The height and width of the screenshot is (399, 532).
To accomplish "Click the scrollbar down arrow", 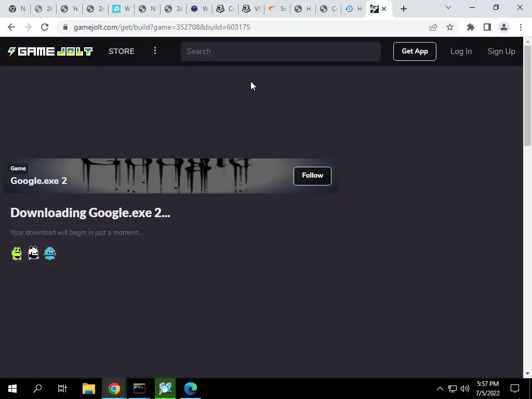I will pos(527,374).
